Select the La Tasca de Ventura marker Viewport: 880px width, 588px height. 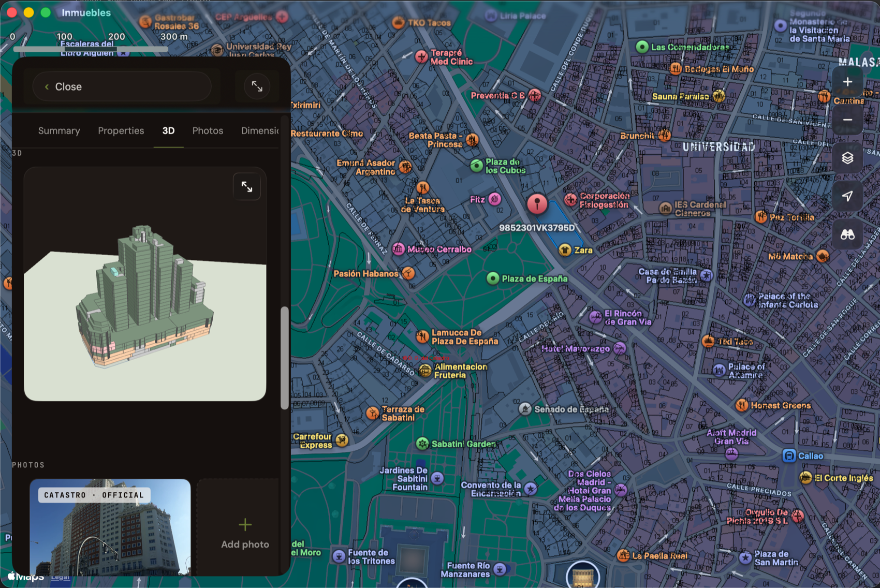click(x=423, y=187)
